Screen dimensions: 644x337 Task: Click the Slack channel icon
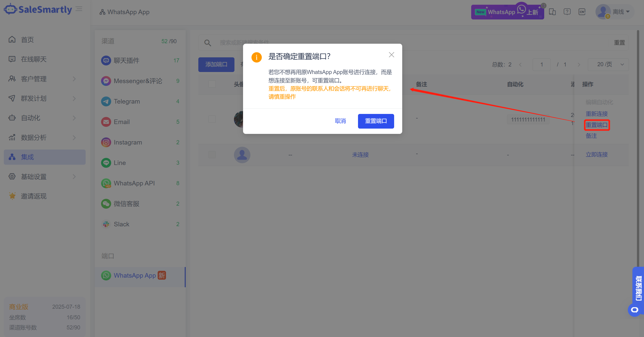[106, 224]
